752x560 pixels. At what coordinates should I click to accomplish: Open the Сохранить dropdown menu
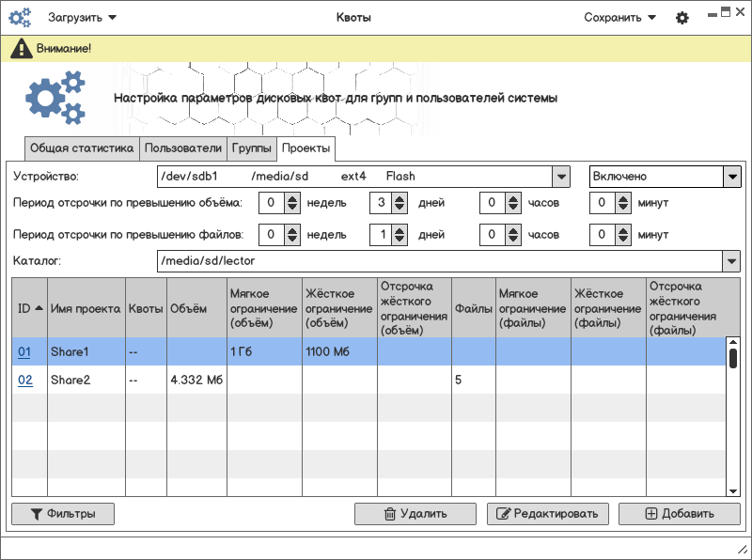(x=619, y=18)
